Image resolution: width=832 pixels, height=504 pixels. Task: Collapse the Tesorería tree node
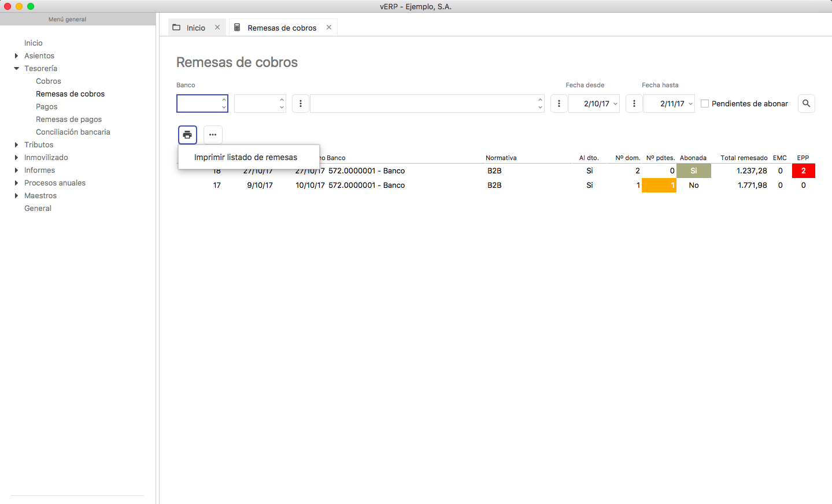(x=16, y=69)
